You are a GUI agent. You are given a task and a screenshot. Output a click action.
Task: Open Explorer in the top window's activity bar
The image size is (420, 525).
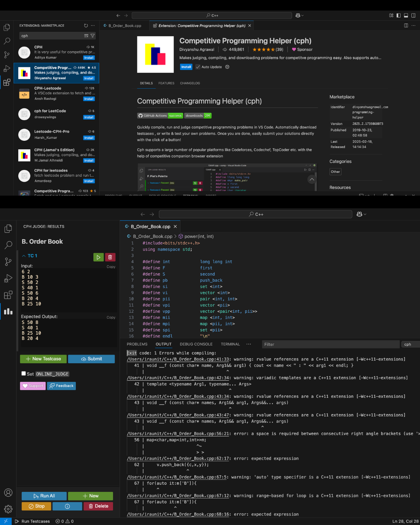pyautogui.click(x=7, y=28)
